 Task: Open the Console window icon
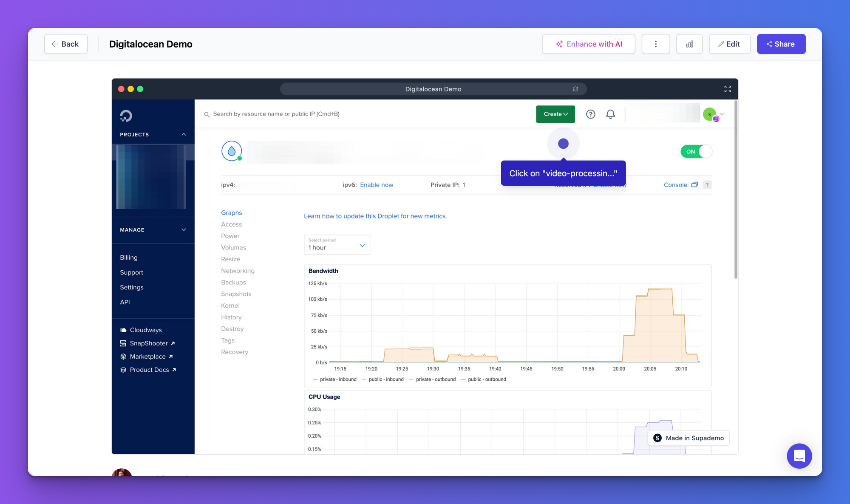[695, 184]
